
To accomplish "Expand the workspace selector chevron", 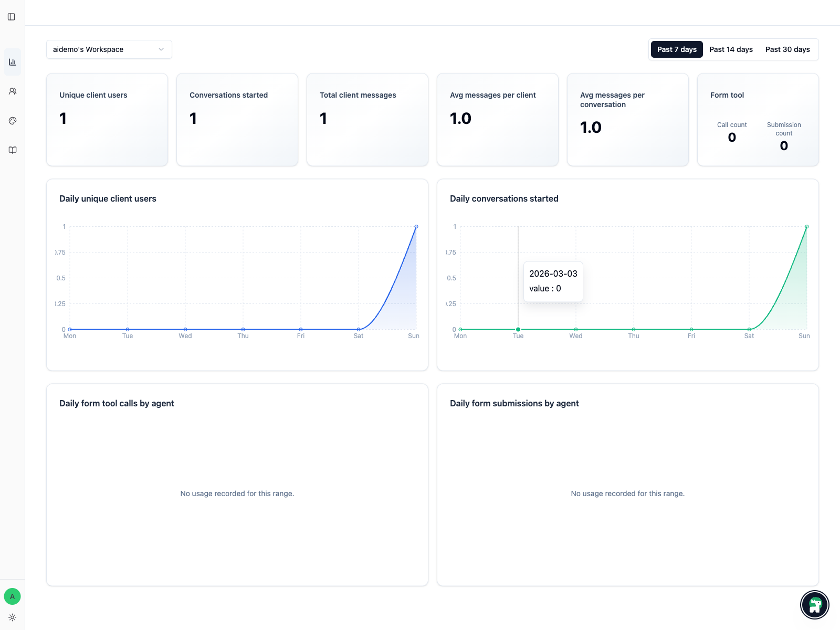I will tap(161, 49).
